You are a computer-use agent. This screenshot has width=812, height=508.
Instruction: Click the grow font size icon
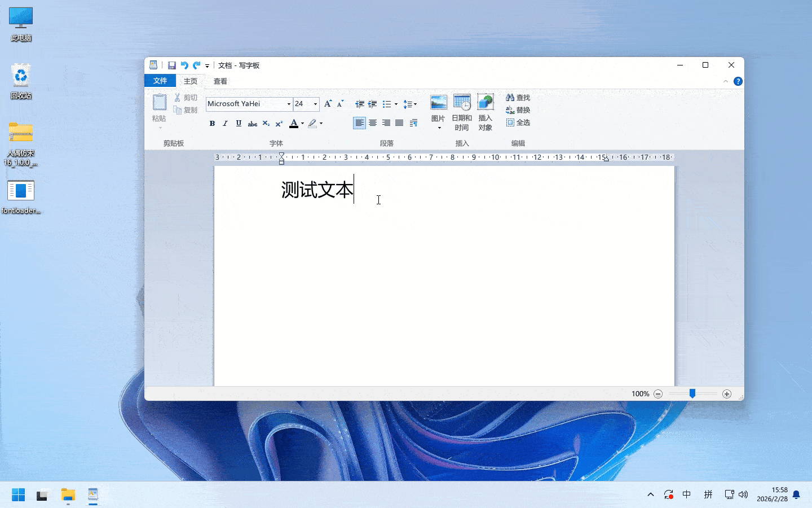pos(328,104)
